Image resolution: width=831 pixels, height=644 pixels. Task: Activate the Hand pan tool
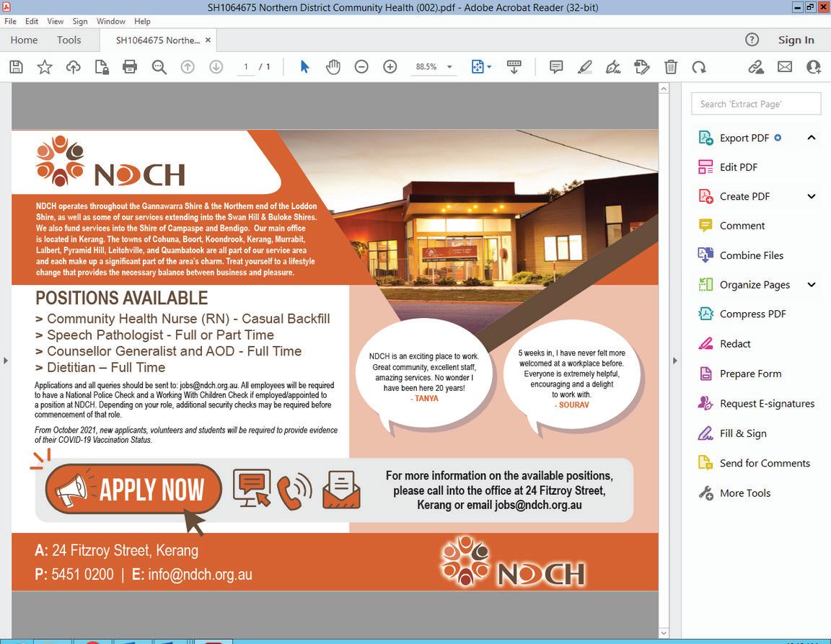[333, 67]
